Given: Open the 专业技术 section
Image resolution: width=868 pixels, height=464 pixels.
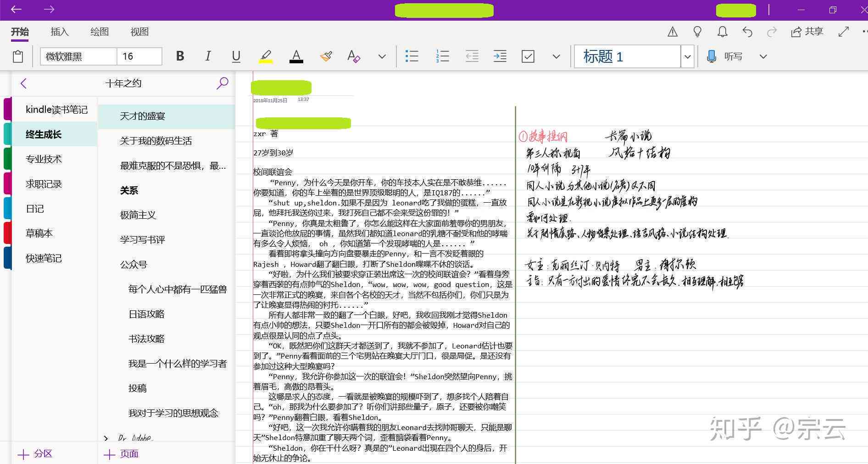Looking at the screenshot, I should click(x=54, y=159).
